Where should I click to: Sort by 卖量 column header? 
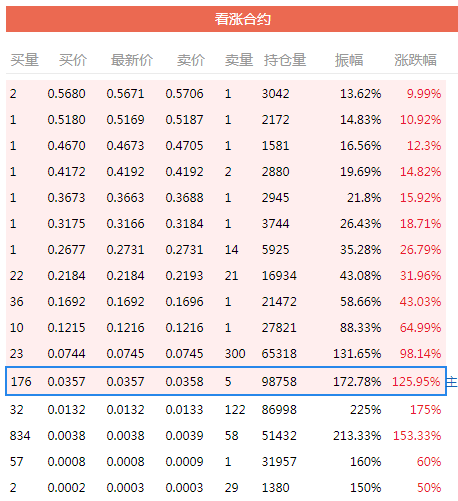tap(239, 60)
